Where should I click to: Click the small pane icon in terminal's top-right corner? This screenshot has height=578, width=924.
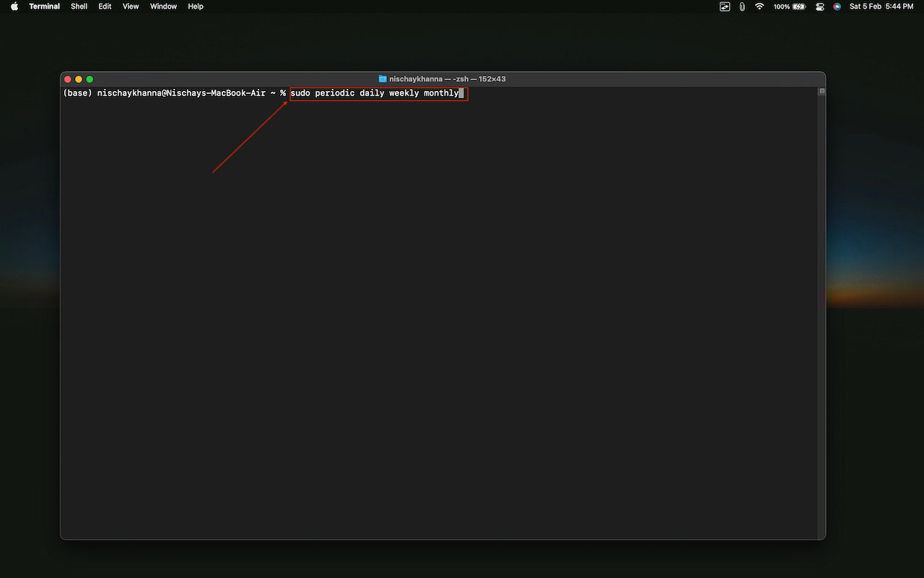click(821, 91)
